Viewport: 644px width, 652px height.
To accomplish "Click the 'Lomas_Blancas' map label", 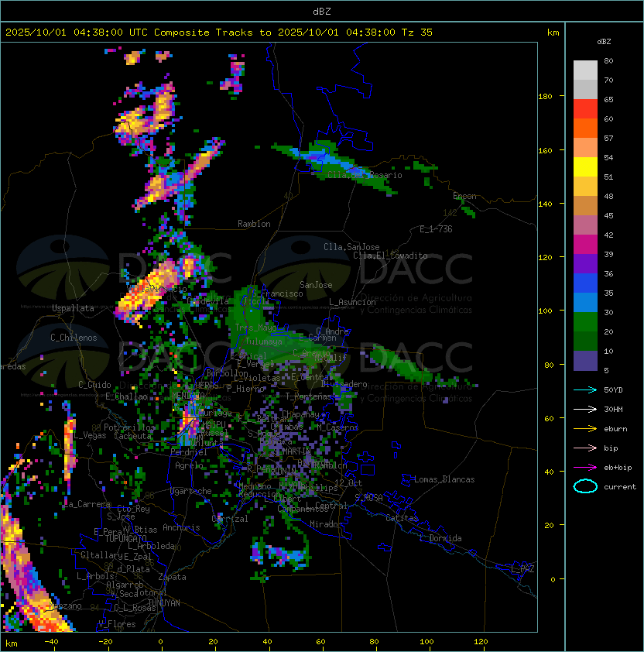I will click(444, 479).
